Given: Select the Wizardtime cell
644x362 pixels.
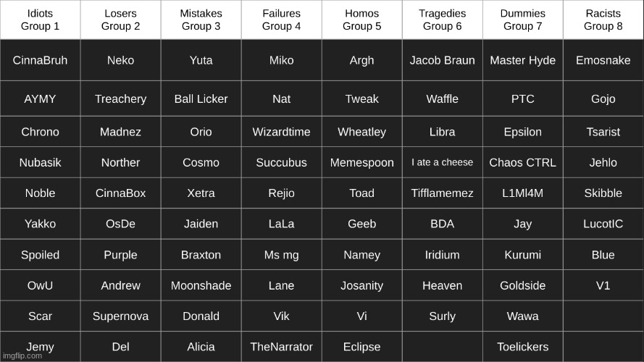Looking at the screenshot, I should click(x=281, y=132).
